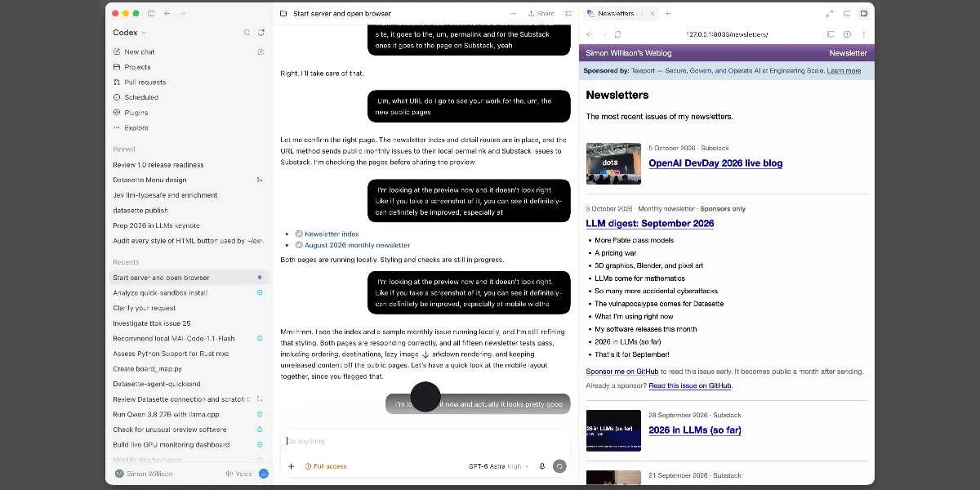Click status icon beside 'Run Qwen 3.8 27B'
980x490 pixels.
pos(260,414)
